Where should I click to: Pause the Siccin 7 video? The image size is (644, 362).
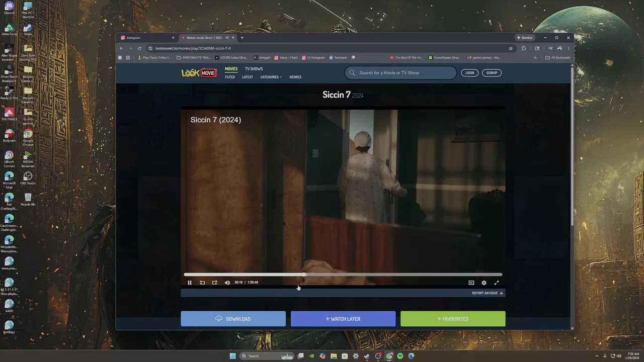190,283
